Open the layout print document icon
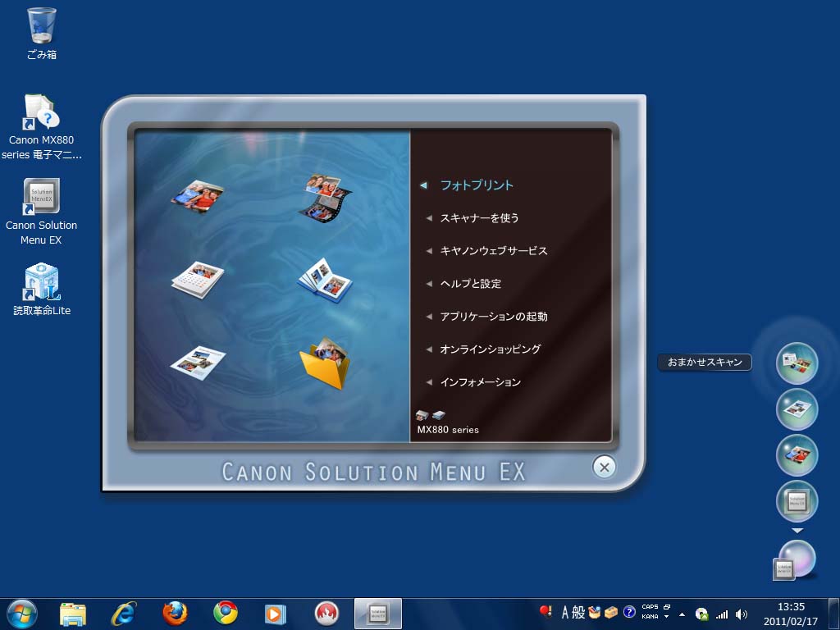 pyautogui.click(x=198, y=359)
